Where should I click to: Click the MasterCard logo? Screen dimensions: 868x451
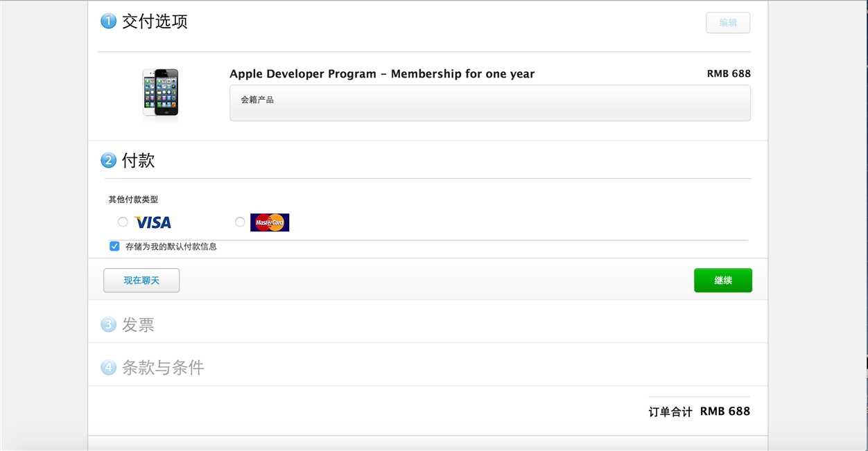(x=270, y=222)
